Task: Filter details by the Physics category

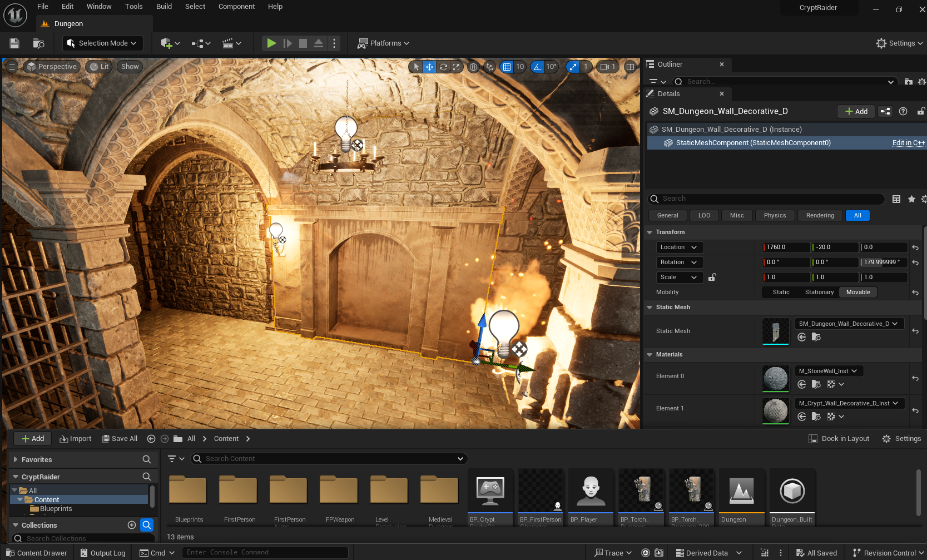Action: [x=775, y=216]
